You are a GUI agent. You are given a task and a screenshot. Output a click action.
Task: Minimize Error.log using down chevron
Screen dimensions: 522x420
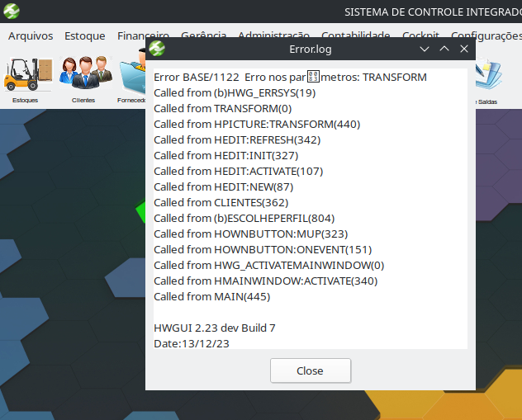[x=425, y=50]
